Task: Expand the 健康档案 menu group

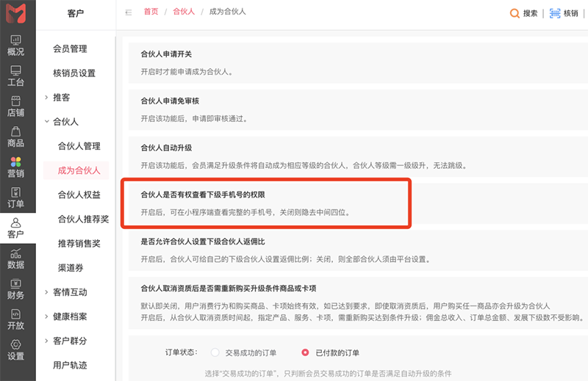Action: pos(46,316)
